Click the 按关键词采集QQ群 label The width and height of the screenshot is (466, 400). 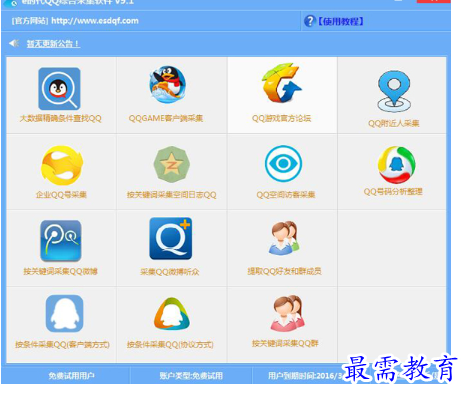tap(285, 343)
